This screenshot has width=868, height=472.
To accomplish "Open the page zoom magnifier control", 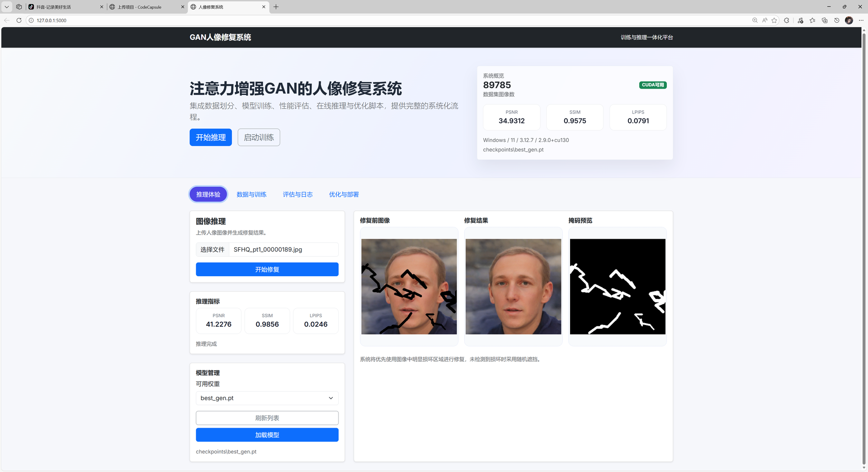I will click(x=755, y=20).
